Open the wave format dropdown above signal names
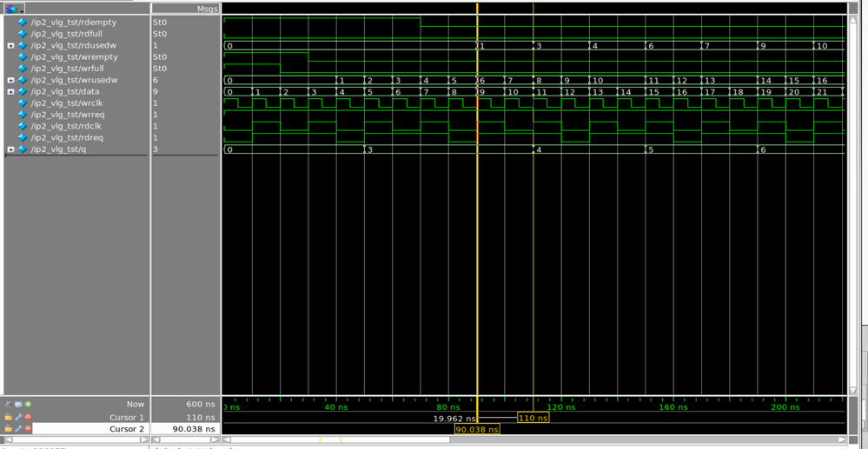 (15, 9)
